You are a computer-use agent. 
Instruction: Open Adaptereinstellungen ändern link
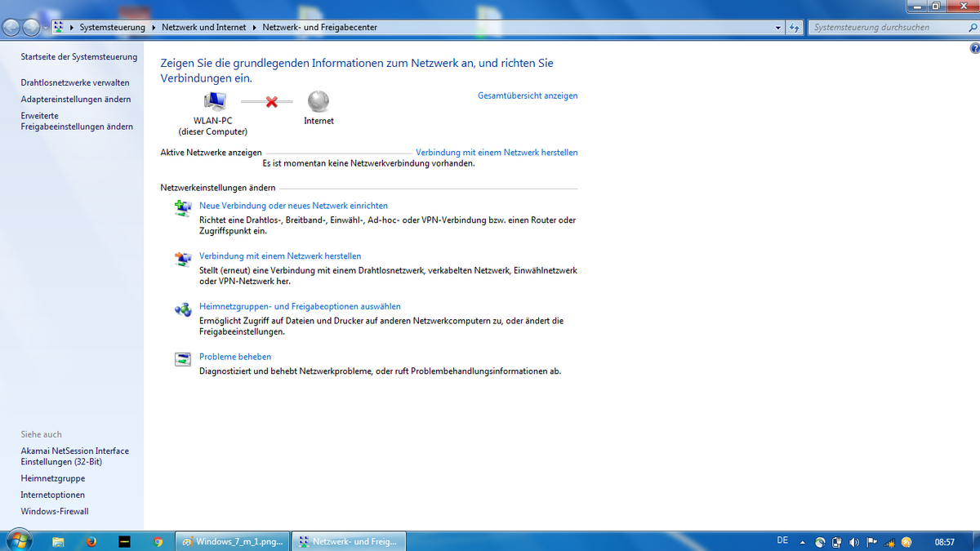(75, 99)
